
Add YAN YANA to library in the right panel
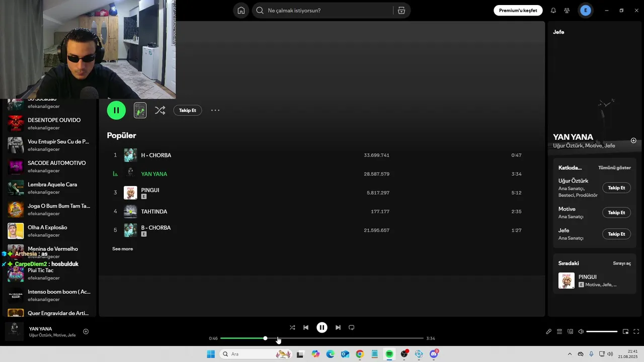[x=633, y=141]
